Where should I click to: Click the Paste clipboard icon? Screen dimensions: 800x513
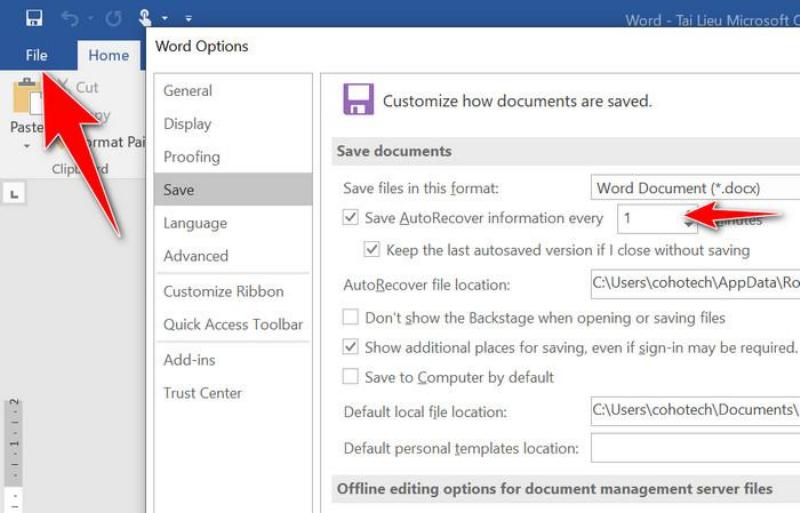coord(26,95)
